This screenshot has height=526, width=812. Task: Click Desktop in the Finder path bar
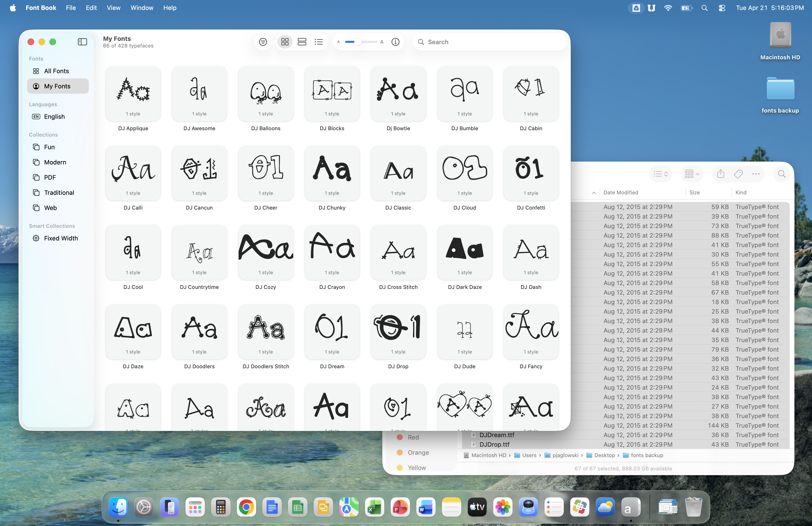click(x=604, y=455)
